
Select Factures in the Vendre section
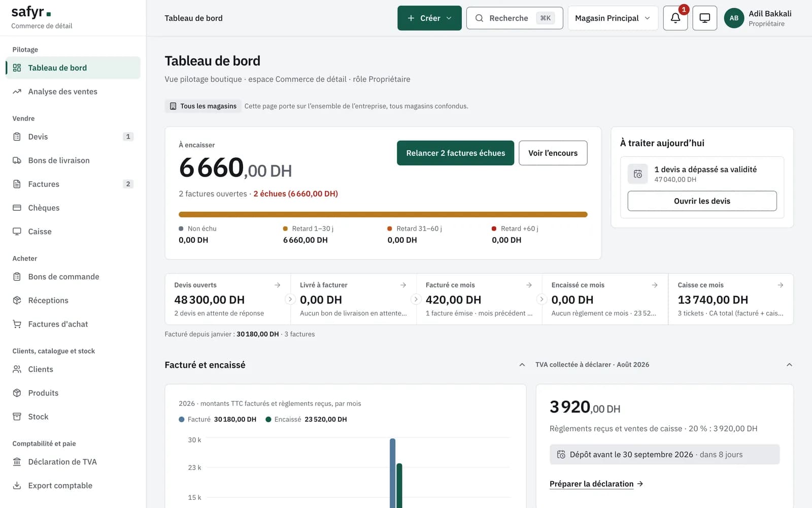(73, 184)
